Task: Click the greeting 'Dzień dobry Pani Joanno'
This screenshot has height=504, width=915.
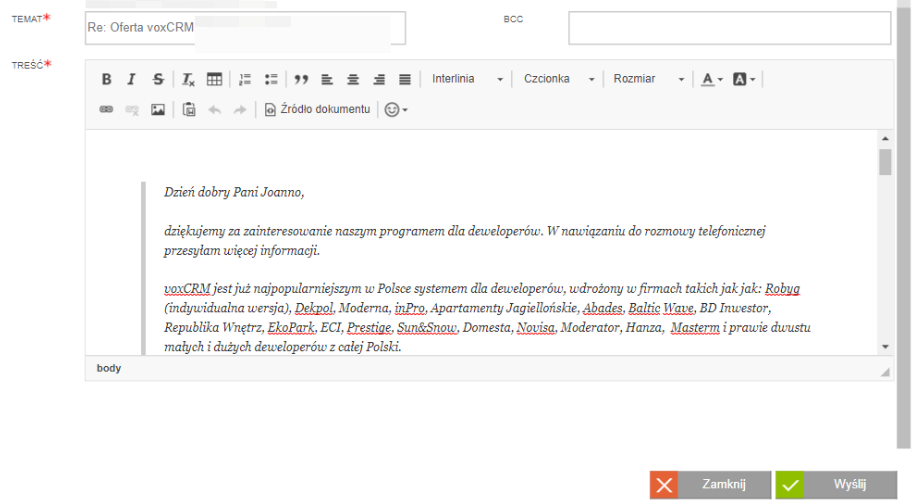Action: point(233,192)
